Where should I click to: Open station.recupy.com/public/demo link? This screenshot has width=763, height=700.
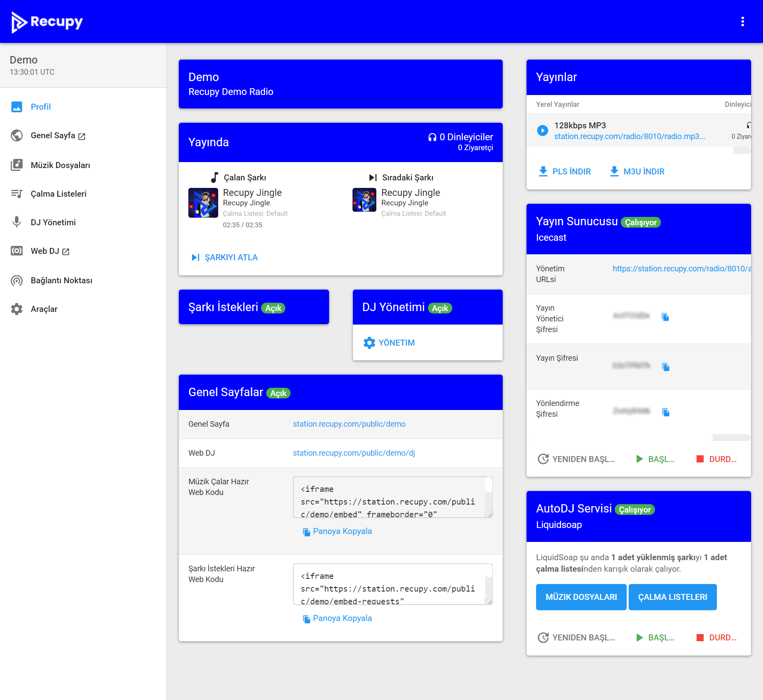pyautogui.click(x=349, y=424)
